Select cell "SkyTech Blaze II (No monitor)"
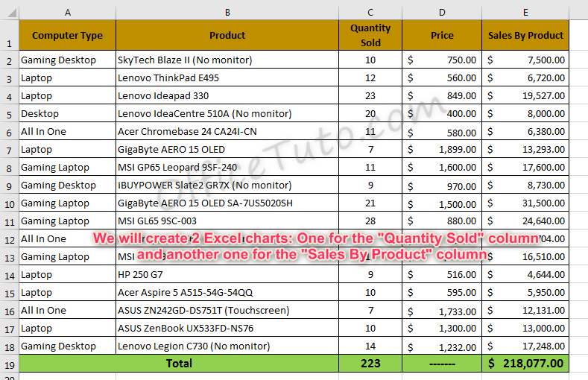Screen dimensions: 588x380 coord(227,60)
